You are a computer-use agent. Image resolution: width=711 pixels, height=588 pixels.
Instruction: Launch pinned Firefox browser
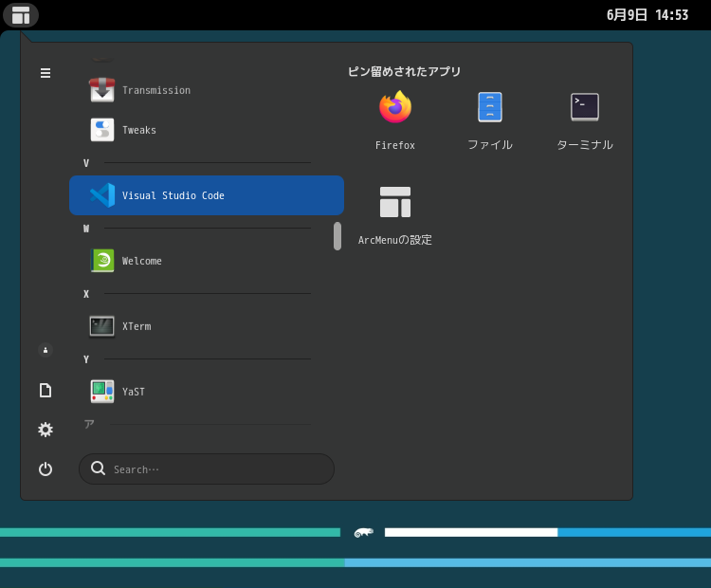point(395,120)
